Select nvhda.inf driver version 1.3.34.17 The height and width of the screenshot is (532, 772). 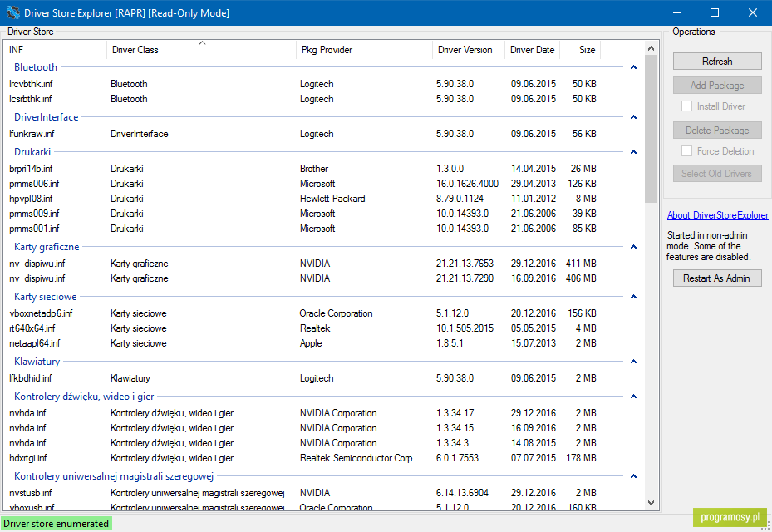point(302,413)
